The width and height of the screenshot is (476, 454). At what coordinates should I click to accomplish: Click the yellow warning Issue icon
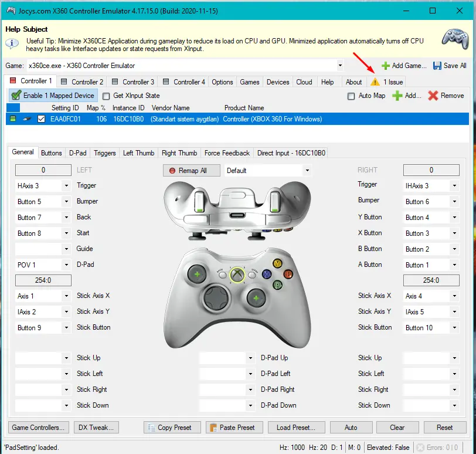(x=375, y=82)
